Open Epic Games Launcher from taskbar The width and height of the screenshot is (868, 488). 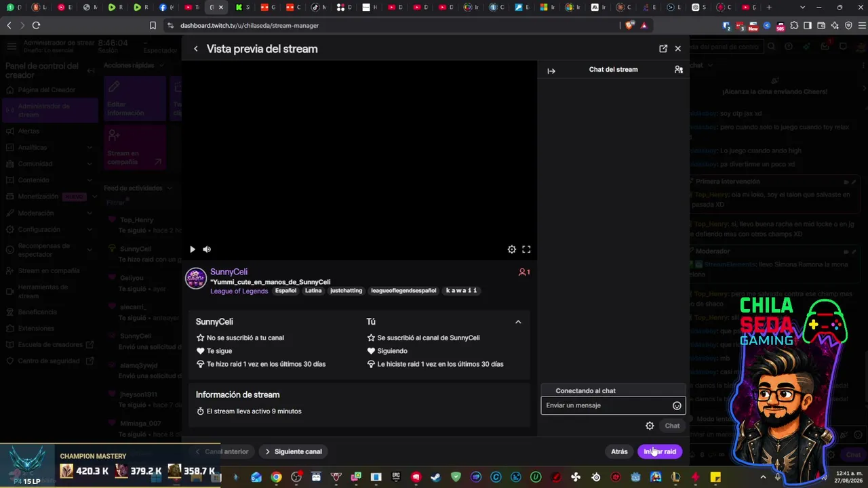tap(396, 477)
